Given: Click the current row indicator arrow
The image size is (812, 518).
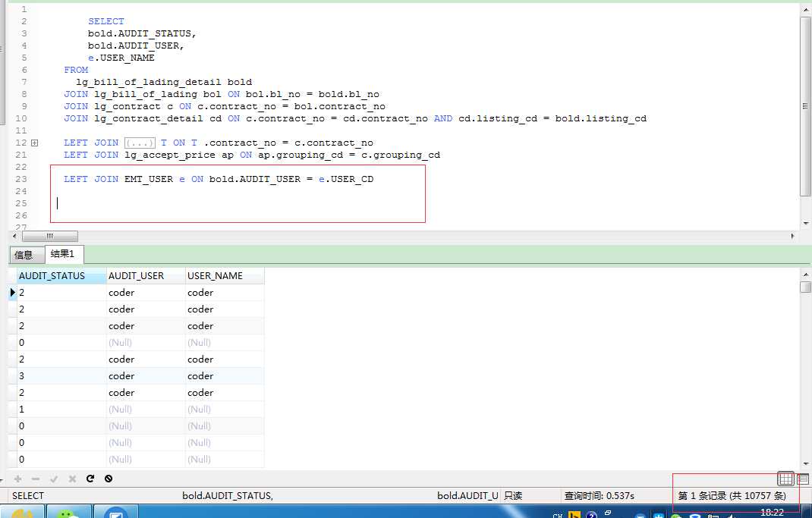Looking at the screenshot, I should 13,293.
